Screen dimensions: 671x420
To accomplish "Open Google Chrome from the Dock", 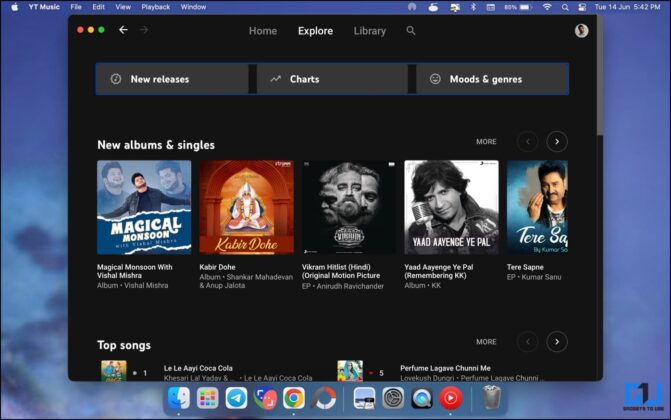I will click(x=294, y=398).
